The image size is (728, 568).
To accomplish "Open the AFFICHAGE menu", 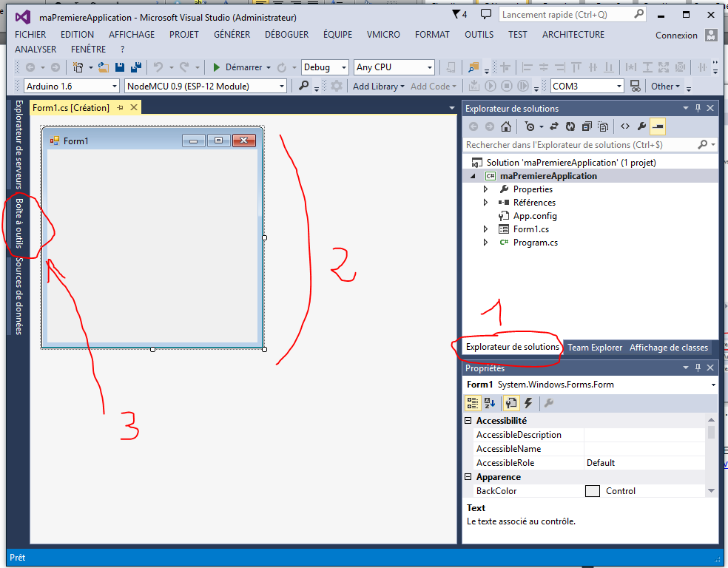I will click(x=132, y=34).
